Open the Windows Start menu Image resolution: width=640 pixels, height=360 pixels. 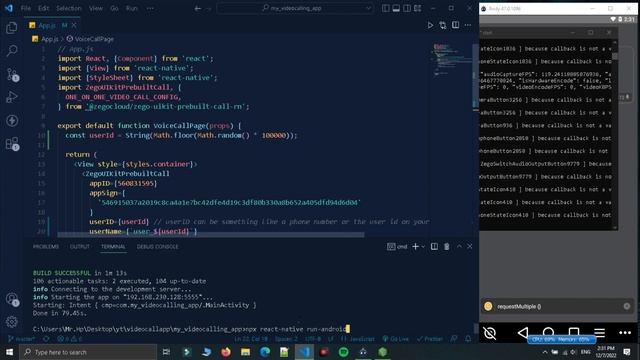click(9, 352)
